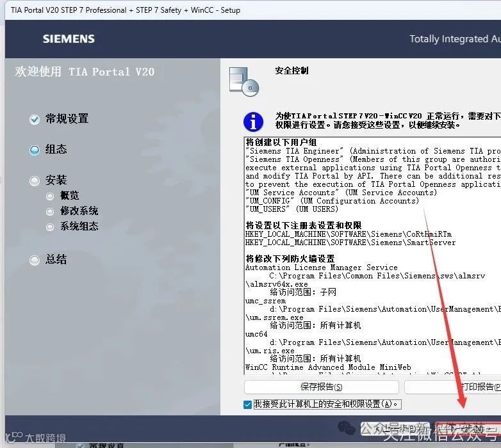Click the active step indicator beside 组态
The height and width of the screenshot is (448, 501).
point(35,150)
